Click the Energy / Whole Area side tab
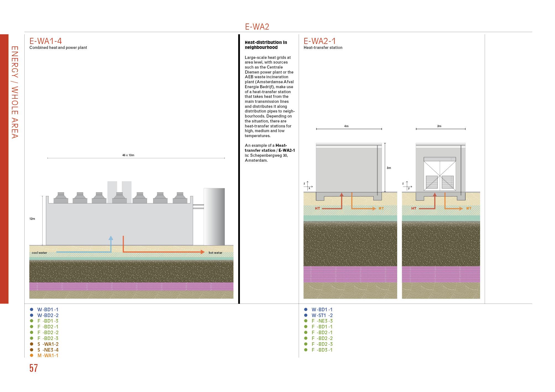The image size is (555, 392). (x=15, y=92)
